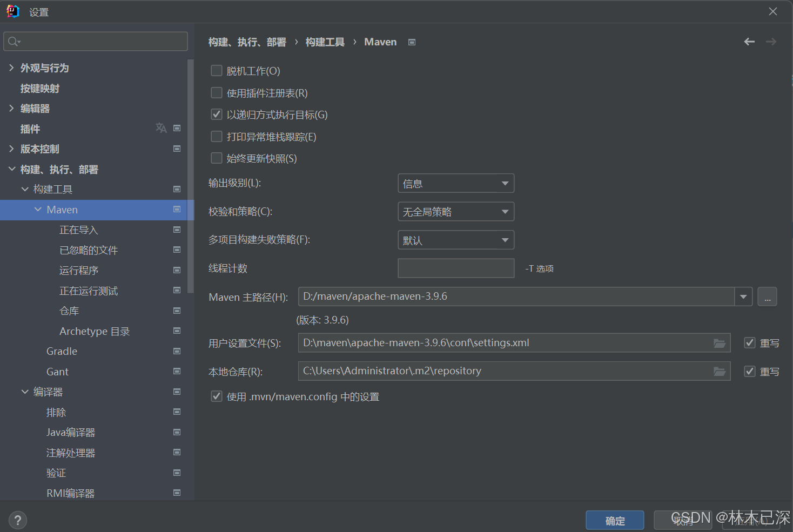Click project-level icon beside Gradle row
Screen dimensions: 793x532
177,351
